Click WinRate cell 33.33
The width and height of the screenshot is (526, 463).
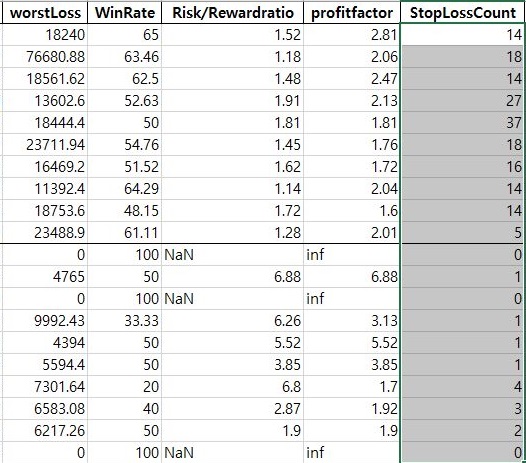coord(124,321)
